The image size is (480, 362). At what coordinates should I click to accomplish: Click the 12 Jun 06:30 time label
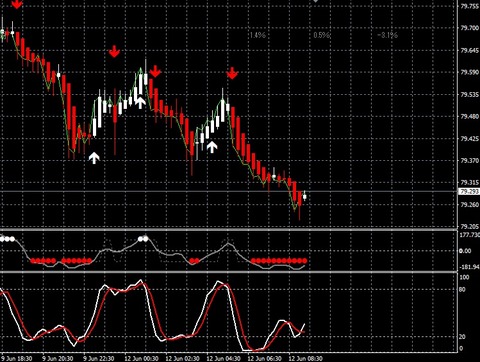coord(264,359)
